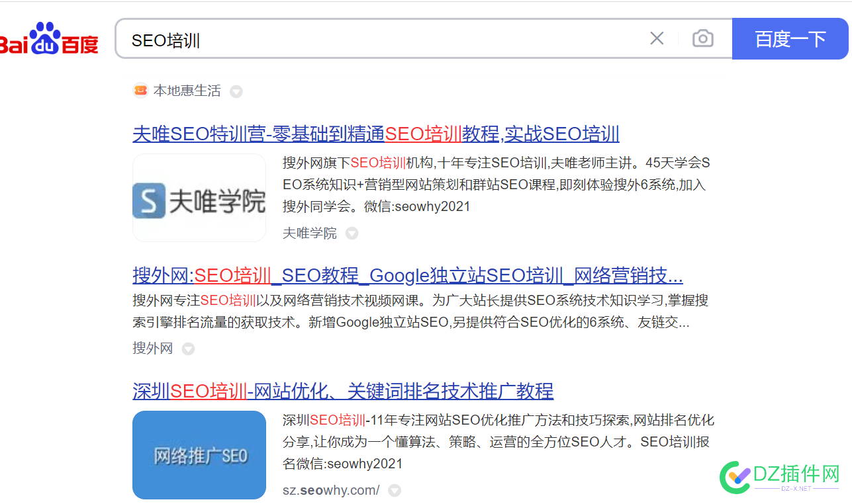The height and width of the screenshot is (504, 852).
Task: Click the 本地惠生活 shop icon
Action: pos(140,91)
